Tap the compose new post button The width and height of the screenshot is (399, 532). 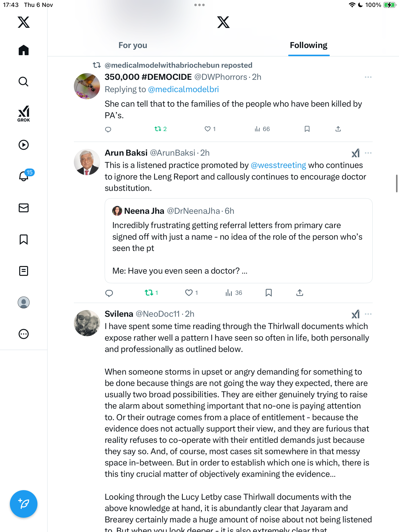coord(24,504)
